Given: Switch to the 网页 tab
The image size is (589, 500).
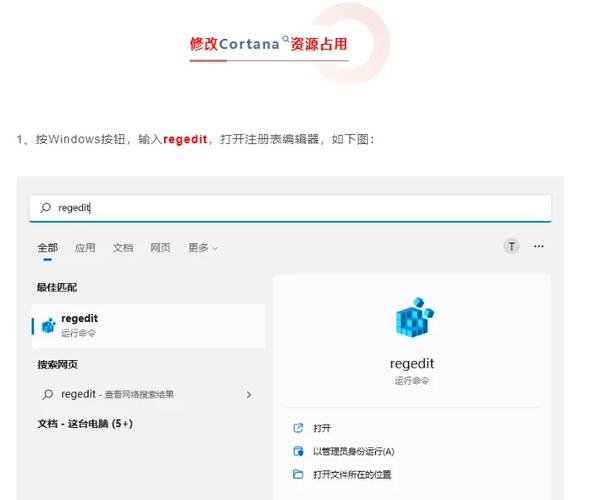Looking at the screenshot, I should (x=160, y=248).
